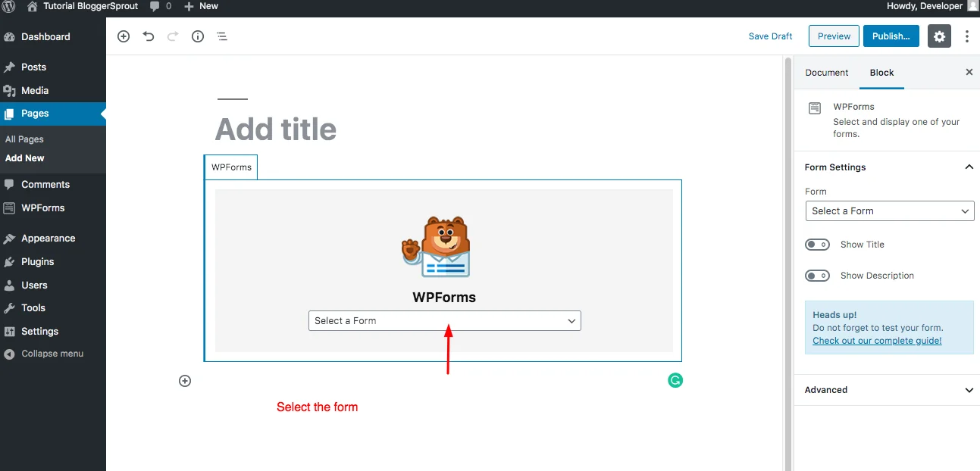980x471 pixels.
Task: Open the more tools vertical dots menu
Action: 967,36
